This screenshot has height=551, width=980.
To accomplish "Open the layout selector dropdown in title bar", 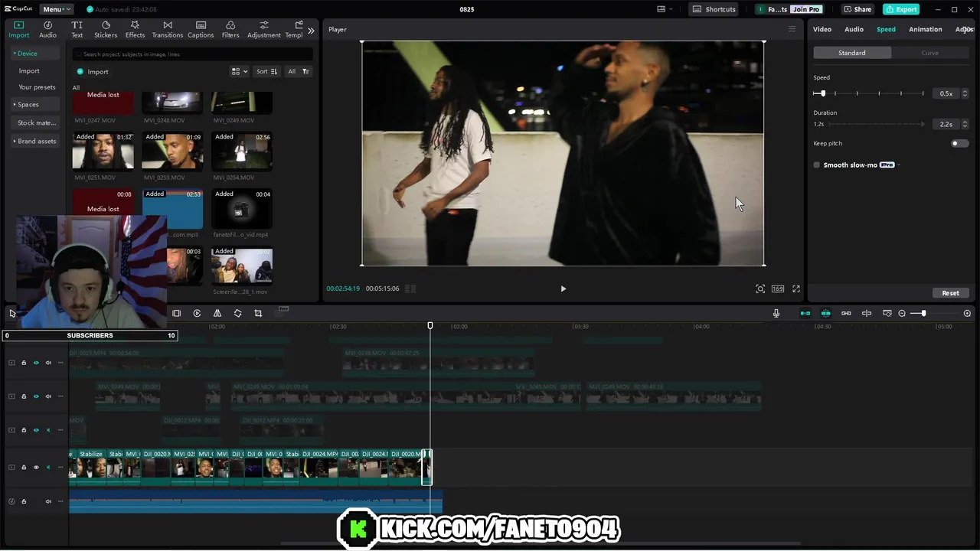I will pos(665,9).
